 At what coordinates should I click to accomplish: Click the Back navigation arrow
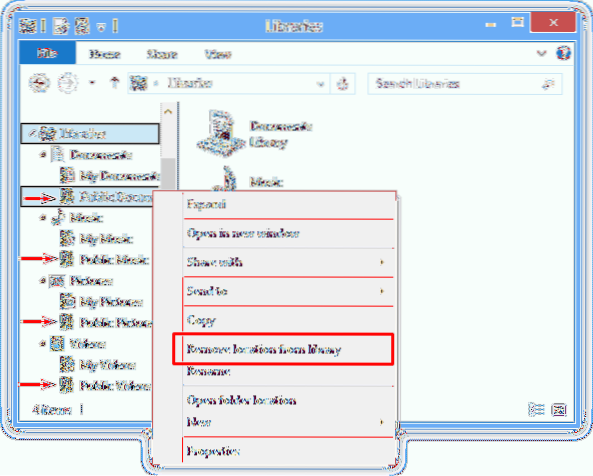click(x=39, y=83)
